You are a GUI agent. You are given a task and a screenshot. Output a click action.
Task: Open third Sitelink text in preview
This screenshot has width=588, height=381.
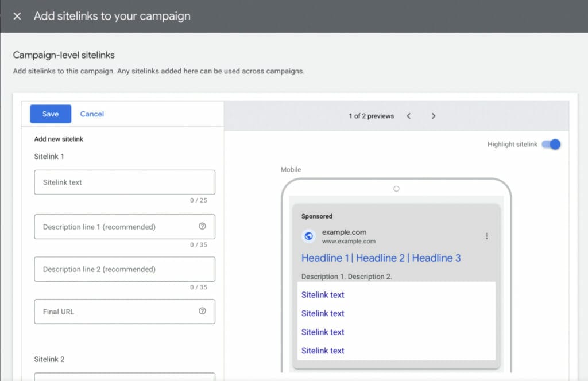click(x=323, y=332)
